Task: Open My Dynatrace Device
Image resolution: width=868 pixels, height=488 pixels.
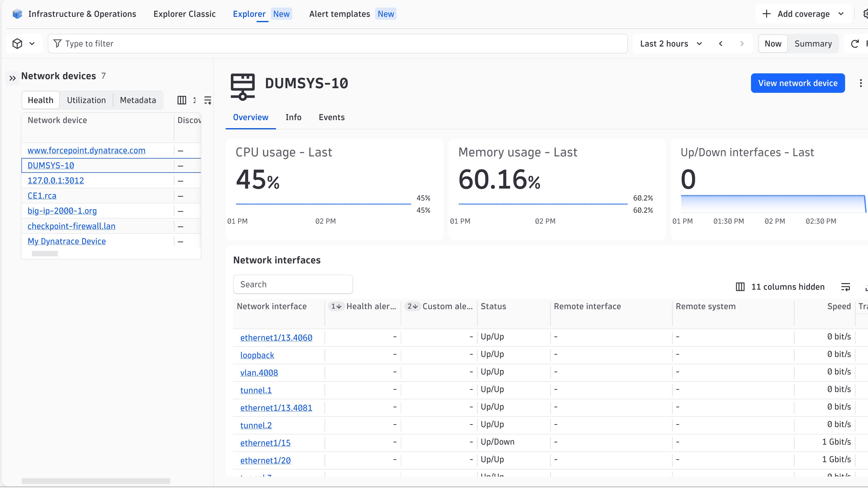Action: [x=67, y=241]
